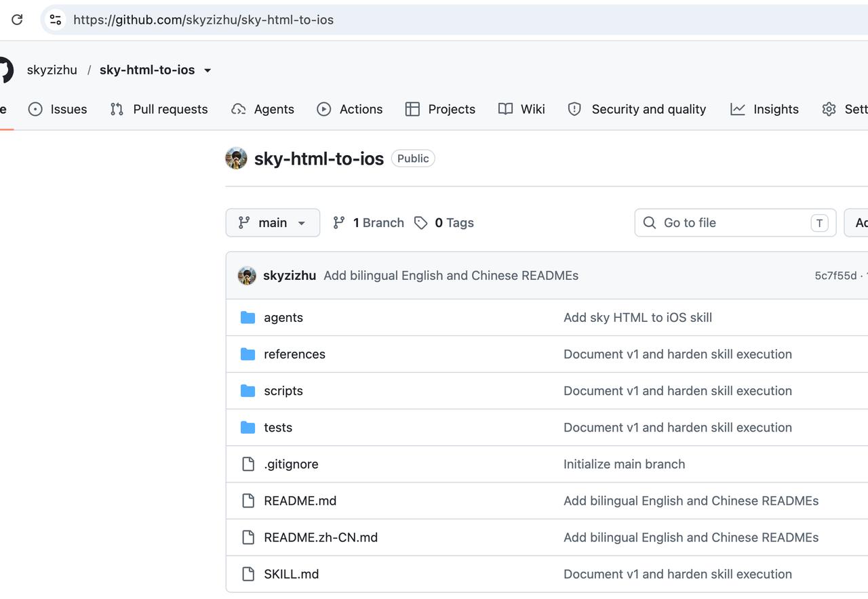This screenshot has width=868, height=599.
Task: Open the agents folder icon
Action: click(248, 318)
